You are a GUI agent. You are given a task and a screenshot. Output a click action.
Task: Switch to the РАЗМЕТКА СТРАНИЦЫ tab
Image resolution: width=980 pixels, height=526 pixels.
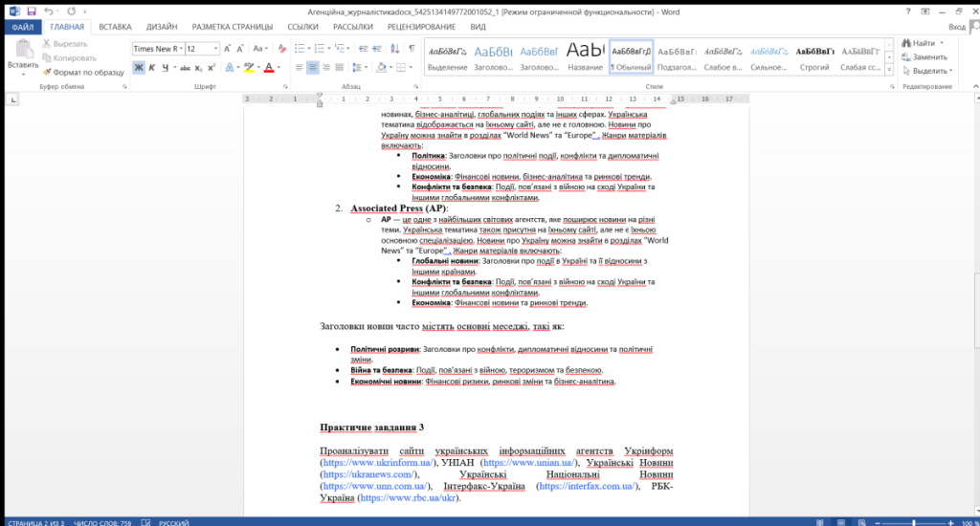pyautogui.click(x=233, y=27)
